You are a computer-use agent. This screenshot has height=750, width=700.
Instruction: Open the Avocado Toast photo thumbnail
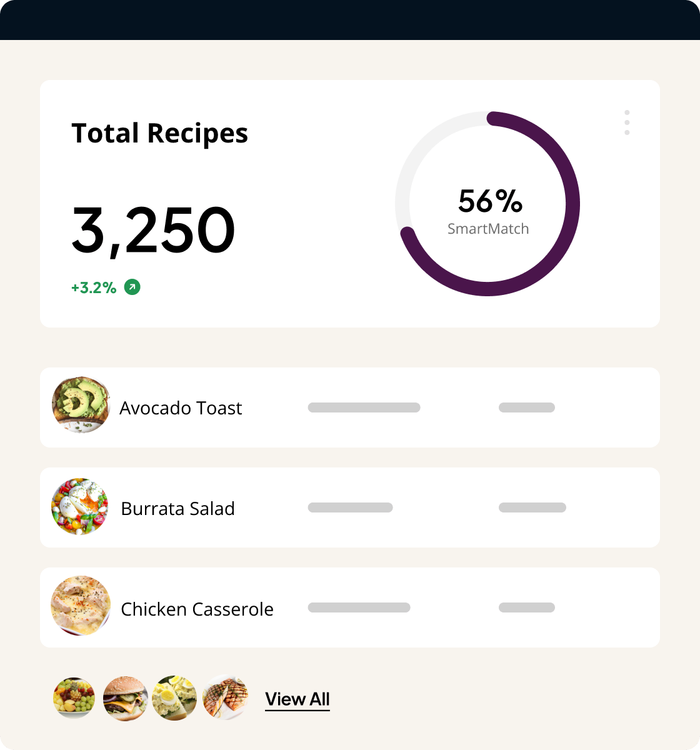click(81, 405)
